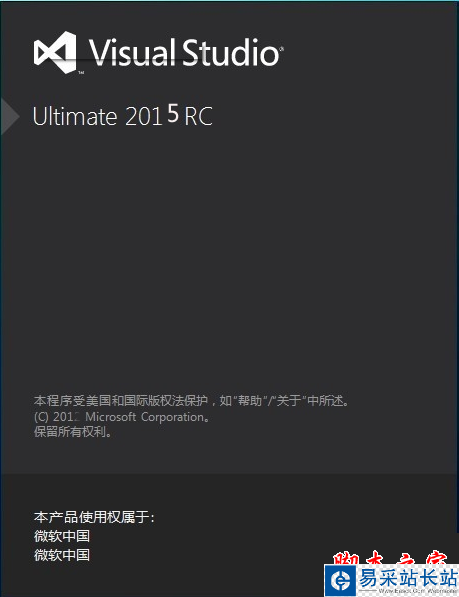
Task: Click the red 脚本之家 watermark text
Action: click(390, 557)
